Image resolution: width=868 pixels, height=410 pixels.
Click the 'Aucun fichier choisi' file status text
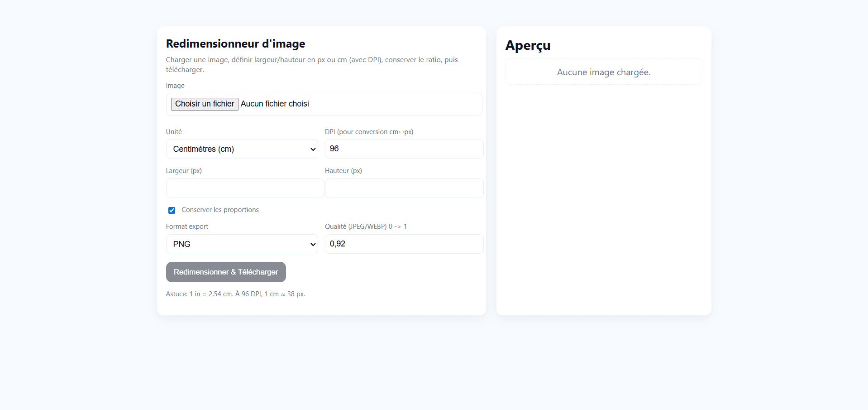(x=275, y=104)
